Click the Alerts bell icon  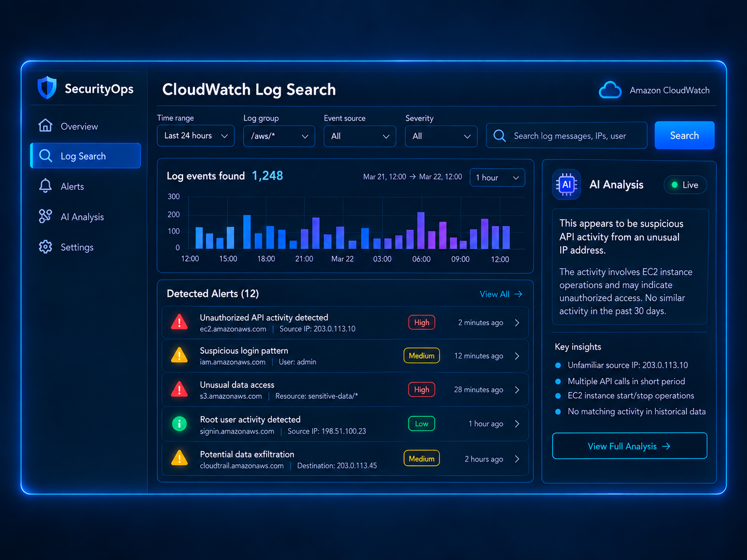[45, 186]
